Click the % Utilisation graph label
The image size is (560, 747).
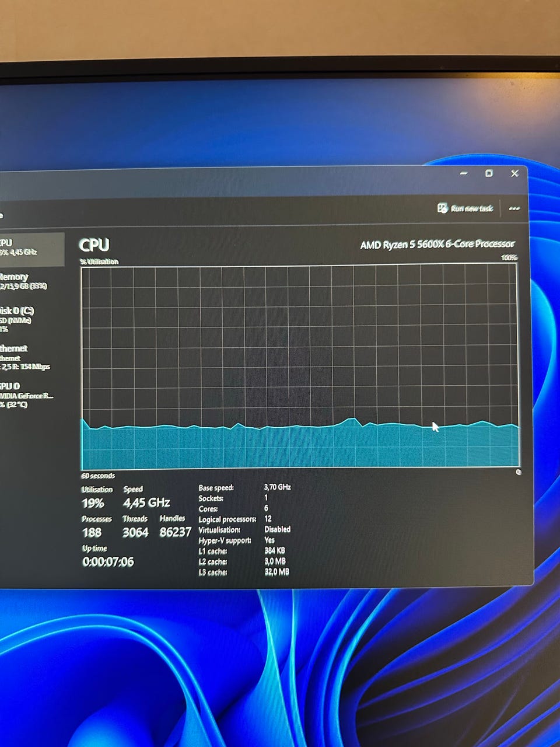pyautogui.click(x=99, y=261)
